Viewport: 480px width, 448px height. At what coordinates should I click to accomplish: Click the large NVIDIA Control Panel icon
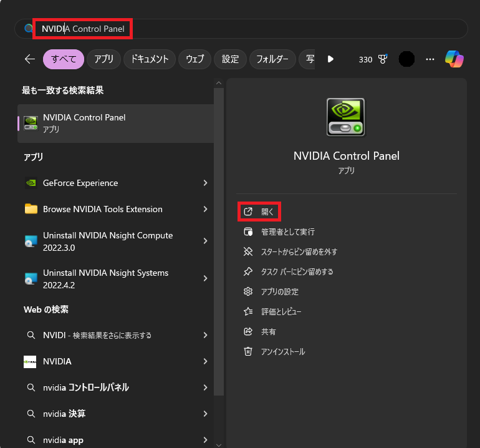pos(346,117)
